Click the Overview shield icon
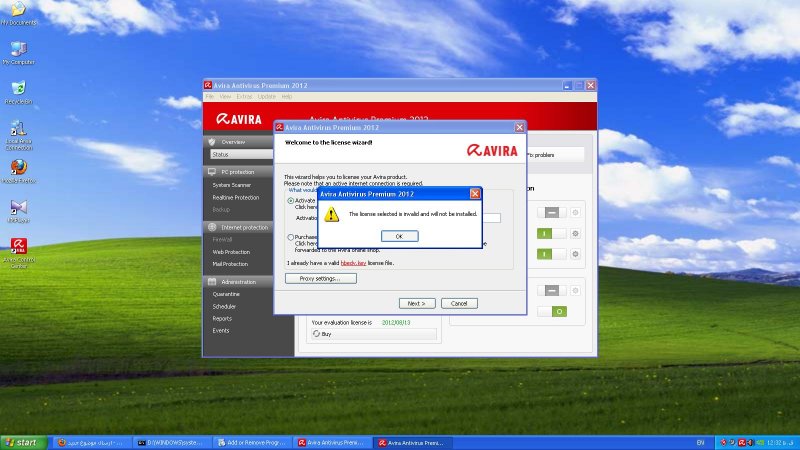Image resolution: width=800 pixels, height=450 pixels. (x=212, y=142)
